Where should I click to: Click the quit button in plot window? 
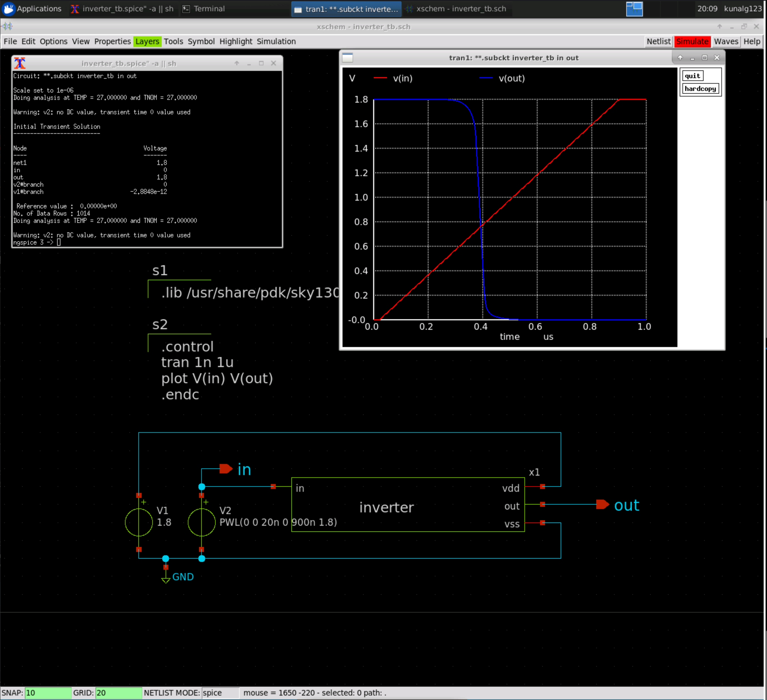tap(692, 76)
